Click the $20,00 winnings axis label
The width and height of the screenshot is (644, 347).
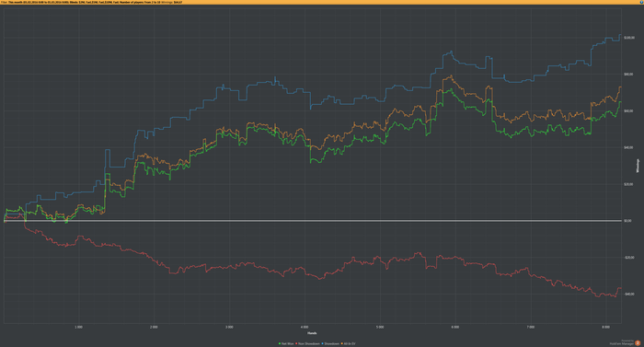tap(628, 184)
